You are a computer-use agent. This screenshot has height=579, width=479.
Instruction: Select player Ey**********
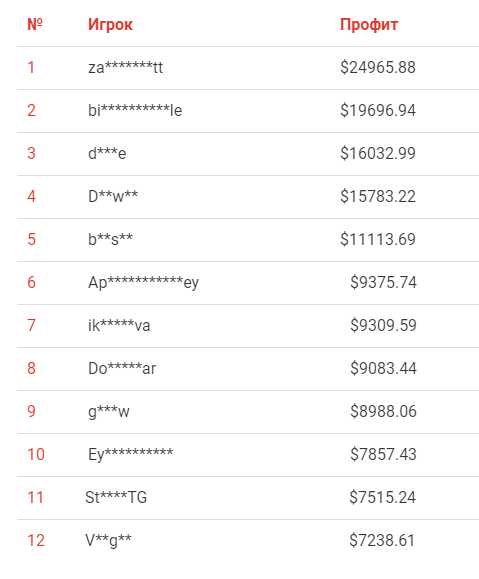tap(130, 454)
